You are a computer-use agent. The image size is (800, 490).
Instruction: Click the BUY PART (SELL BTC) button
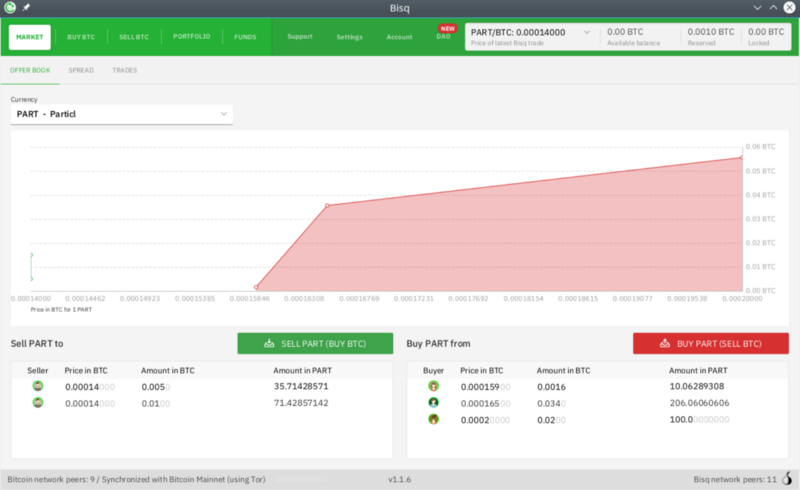711,344
